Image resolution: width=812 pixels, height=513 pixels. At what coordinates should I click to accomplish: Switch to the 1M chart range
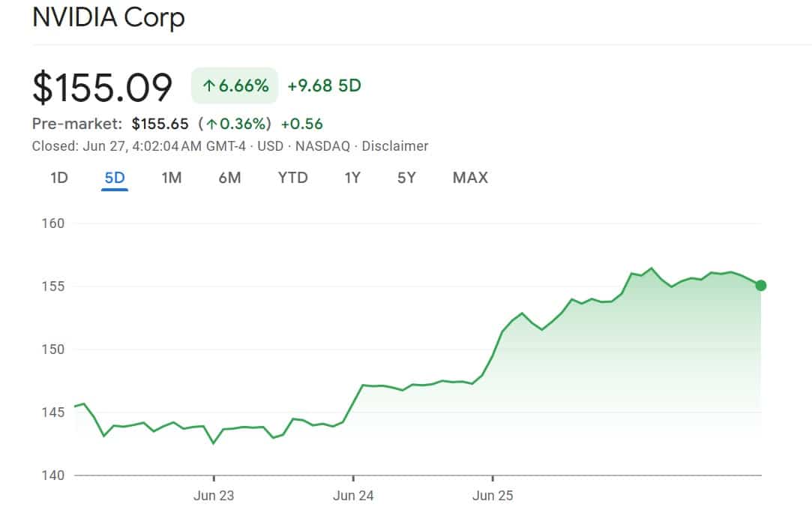click(172, 178)
